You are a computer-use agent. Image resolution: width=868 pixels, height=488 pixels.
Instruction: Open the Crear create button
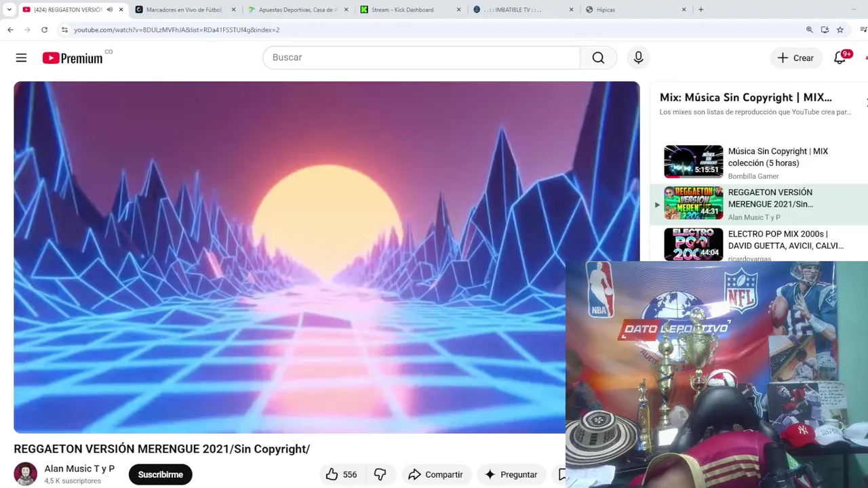coord(795,58)
